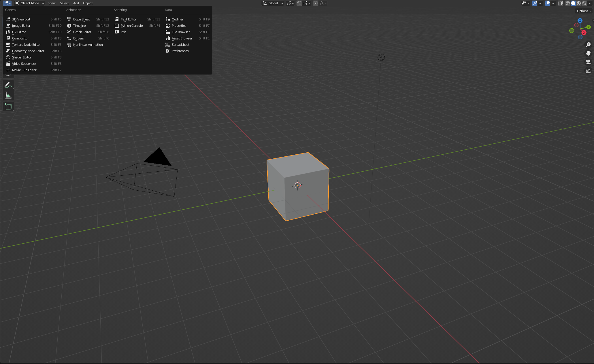
Task: Switch perspective/orthographic grid icon
Action: click(588, 71)
